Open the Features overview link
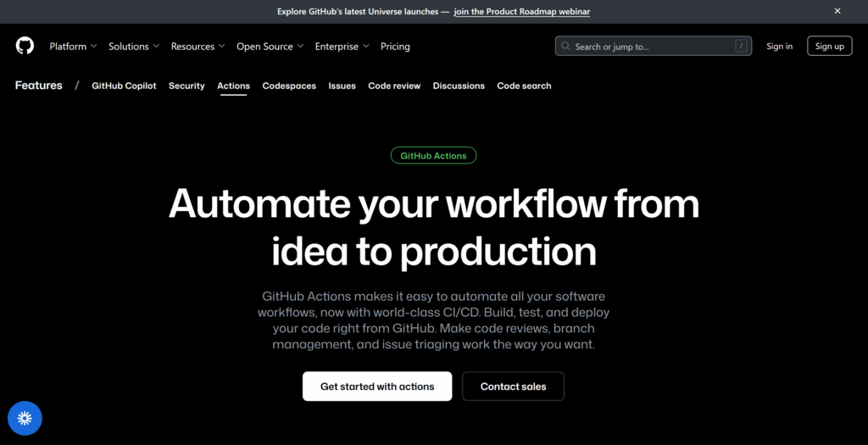 pyautogui.click(x=39, y=86)
